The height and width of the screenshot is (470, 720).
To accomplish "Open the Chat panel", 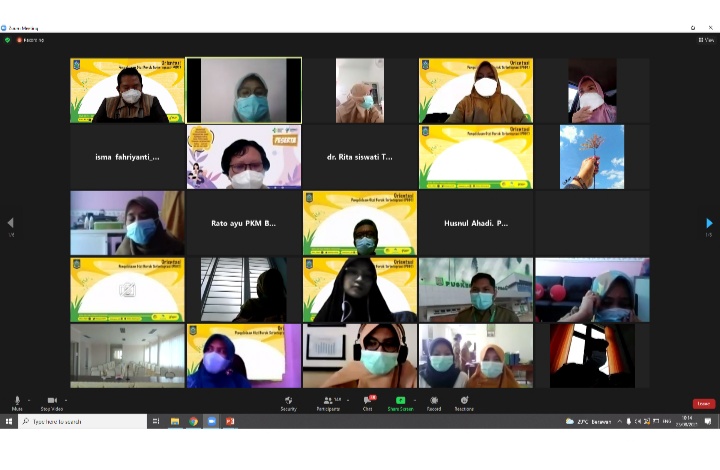I will pyautogui.click(x=366, y=400).
